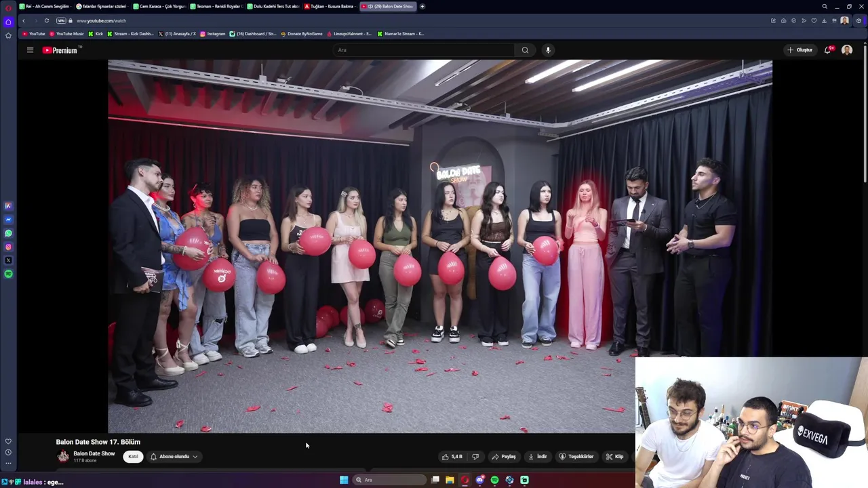
Task: Switch to the Cem Karaca - Çok Yorgunum tab
Action: tap(160, 6)
